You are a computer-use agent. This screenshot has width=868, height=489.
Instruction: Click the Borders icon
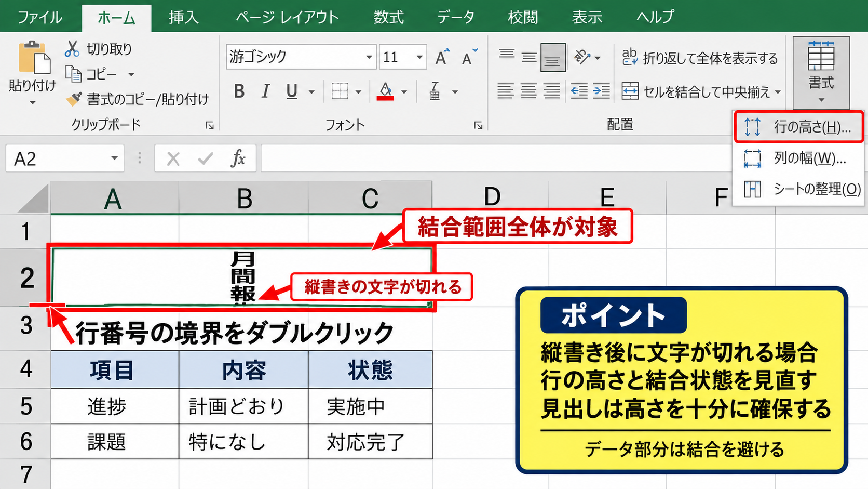point(340,91)
